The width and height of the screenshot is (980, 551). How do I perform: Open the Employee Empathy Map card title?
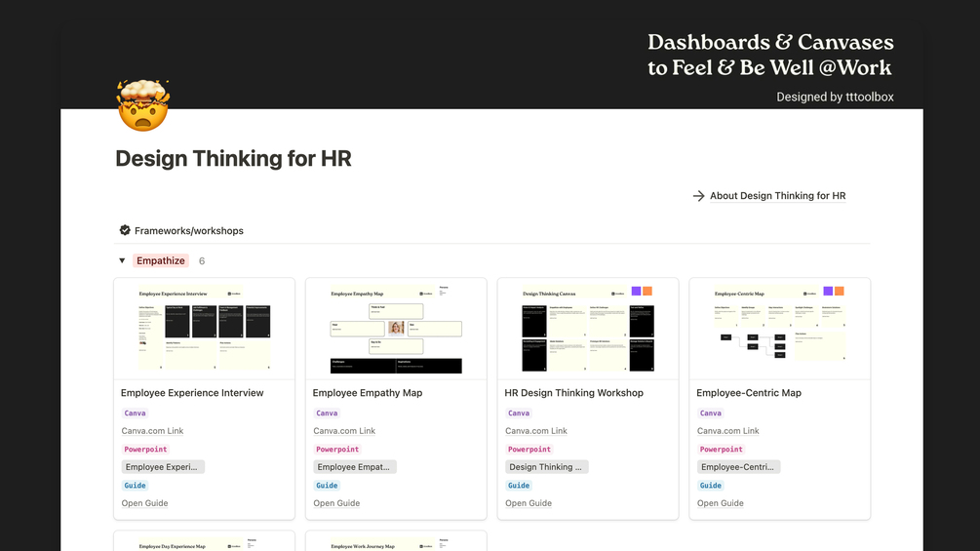368,393
